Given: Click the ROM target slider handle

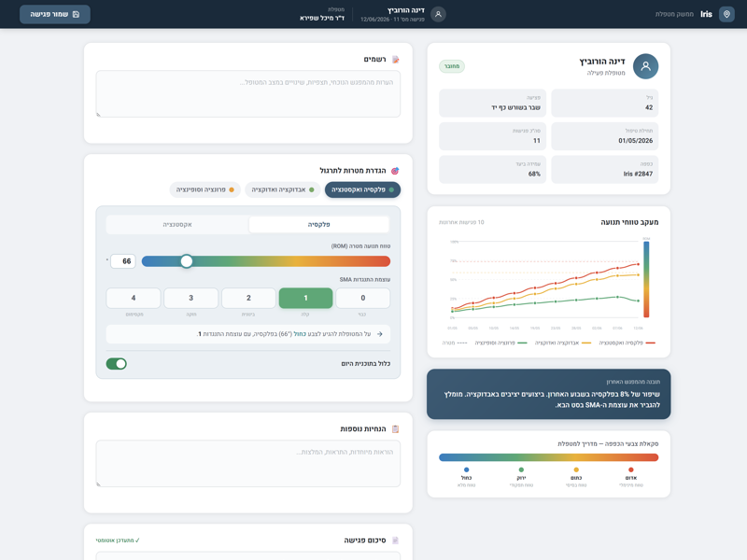Looking at the screenshot, I should pos(187,261).
